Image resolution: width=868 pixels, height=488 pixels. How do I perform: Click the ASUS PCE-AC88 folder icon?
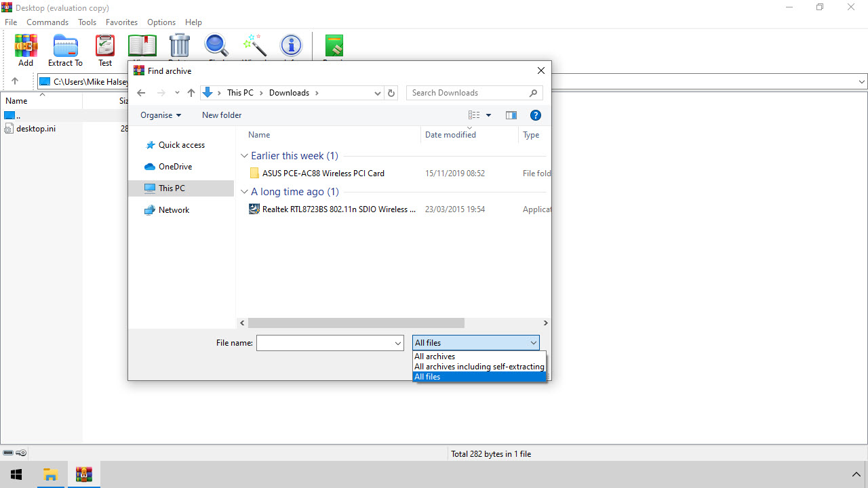pyautogui.click(x=254, y=173)
